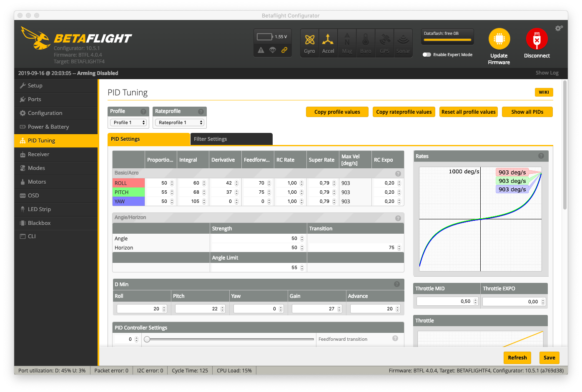Open the CLI section
The height and width of the screenshot is (392, 582).
(x=56, y=236)
